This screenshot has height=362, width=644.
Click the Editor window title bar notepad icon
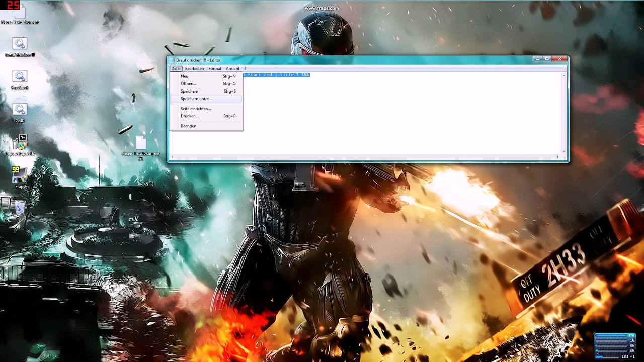[172, 60]
